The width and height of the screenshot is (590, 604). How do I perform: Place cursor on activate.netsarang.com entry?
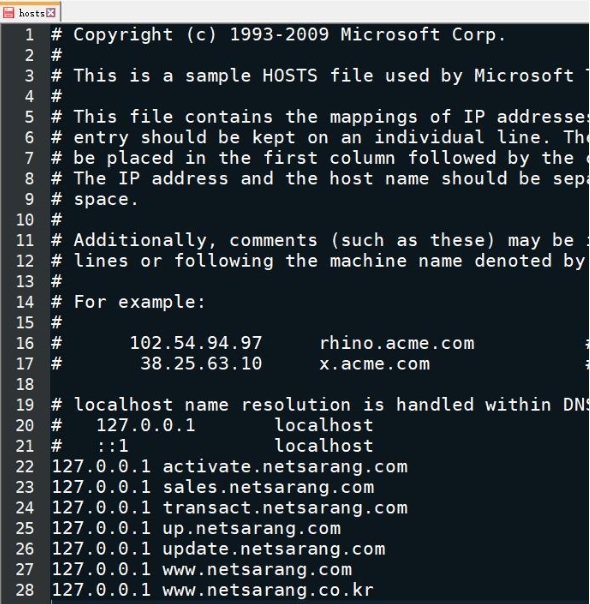click(x=285, y=466)
